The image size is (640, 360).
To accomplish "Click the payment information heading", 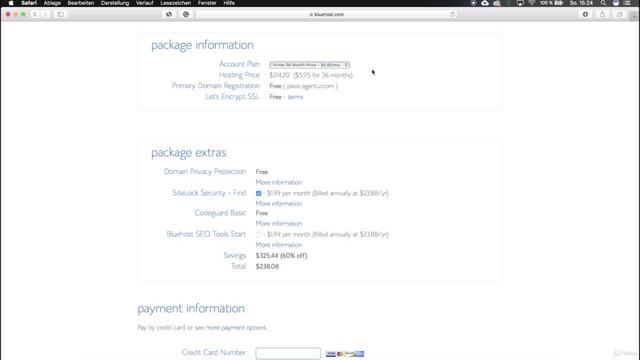I will click(x=191, y=309).
